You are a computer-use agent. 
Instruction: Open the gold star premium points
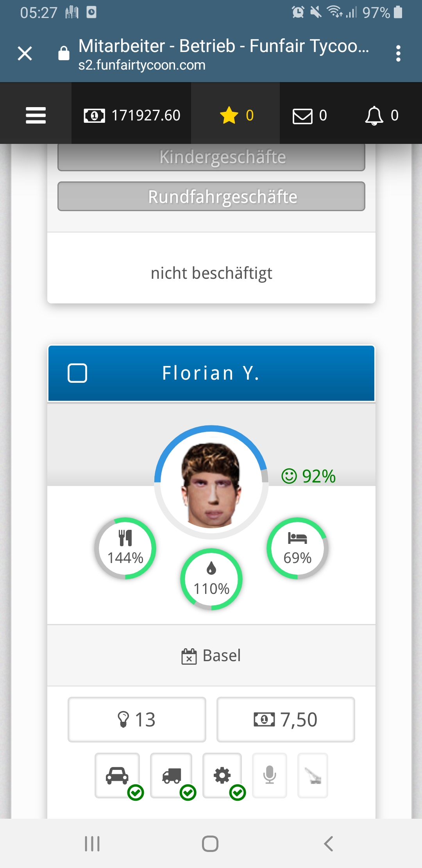point(236,115)
